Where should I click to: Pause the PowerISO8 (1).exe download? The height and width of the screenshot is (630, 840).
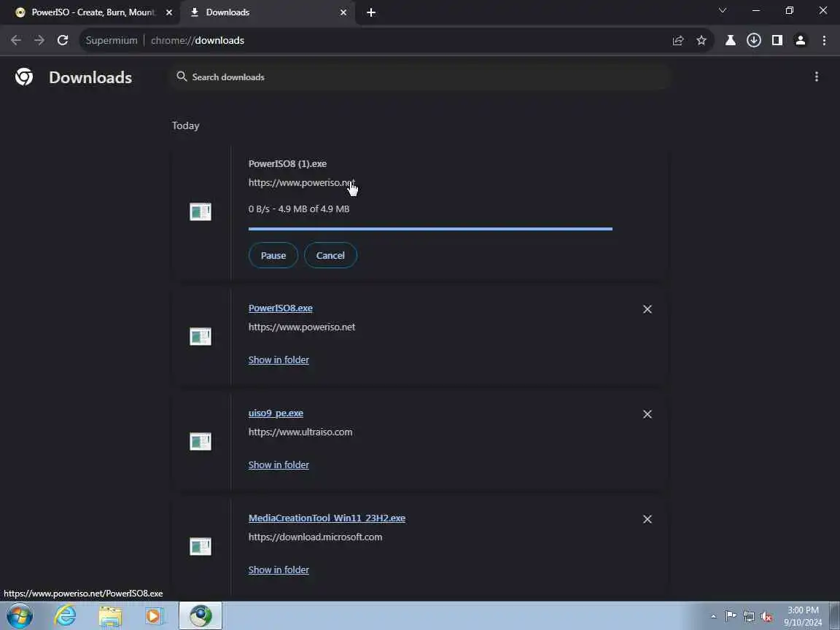pos(273,255)
